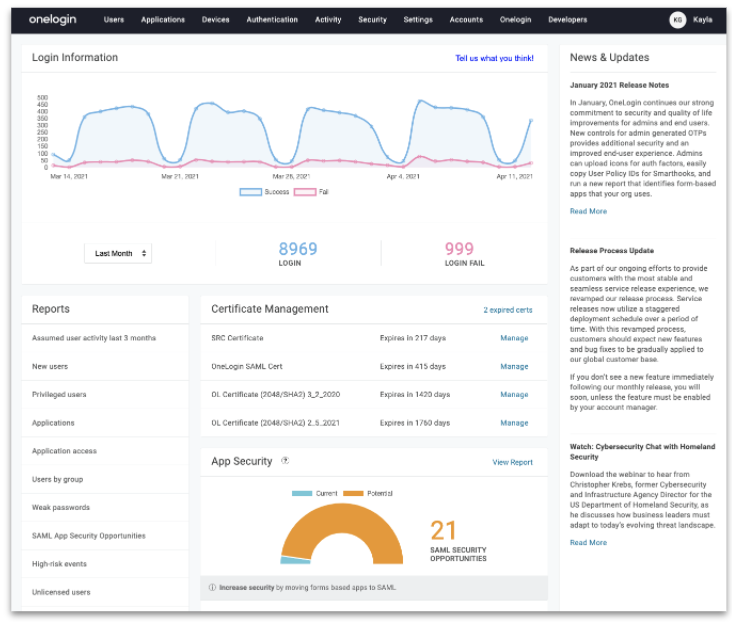The image size is (732, 622).
Task: Click the info icon next to Increase security
Action: pos(212,587)
